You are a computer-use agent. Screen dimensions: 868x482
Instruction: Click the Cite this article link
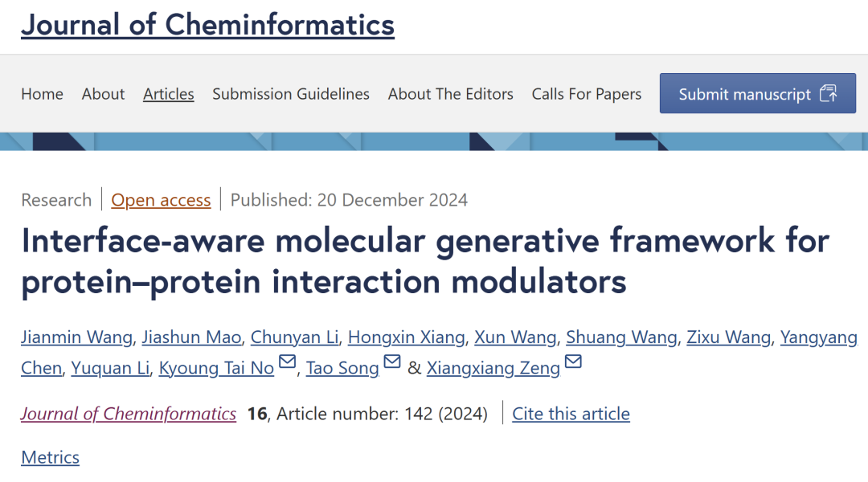[571, 414]
